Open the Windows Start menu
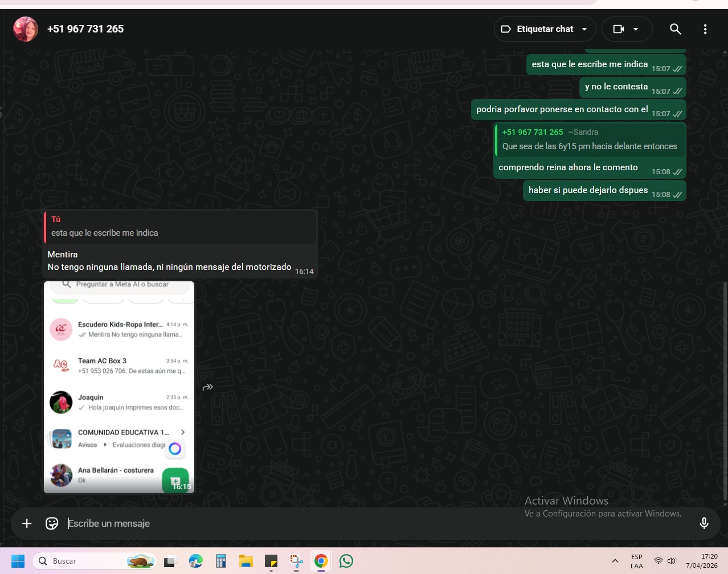The width and height of the screenshot is (728, 574). click(18, 561)
